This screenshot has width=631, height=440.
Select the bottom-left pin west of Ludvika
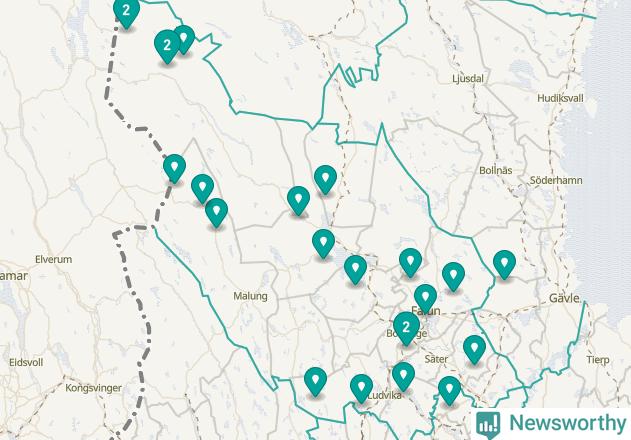point(316,382)
